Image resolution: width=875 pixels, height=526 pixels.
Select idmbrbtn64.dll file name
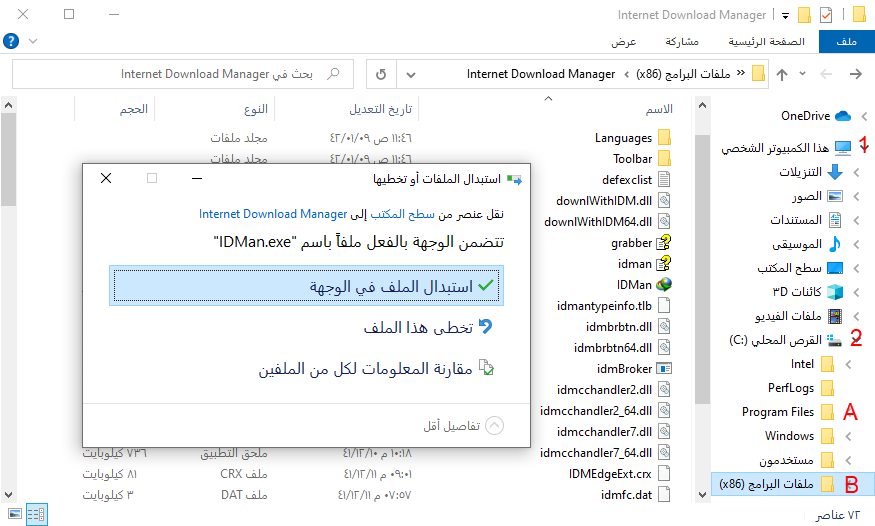(x=613, y=348)
